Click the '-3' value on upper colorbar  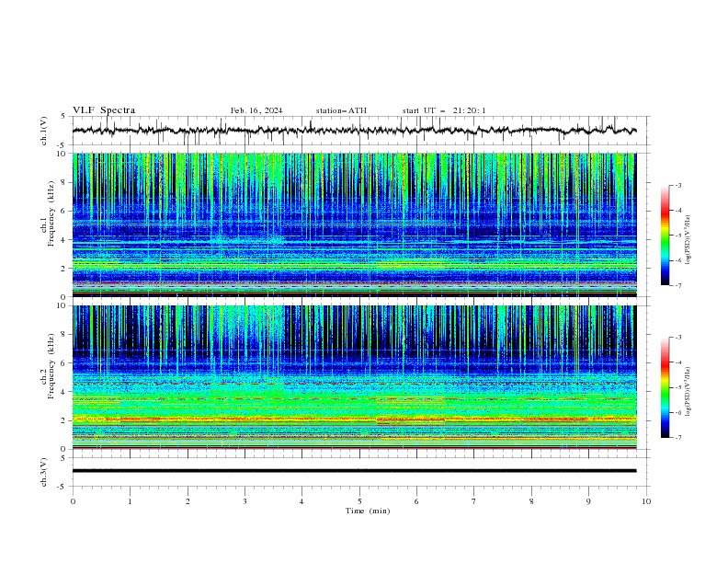(x=677, y=185)
